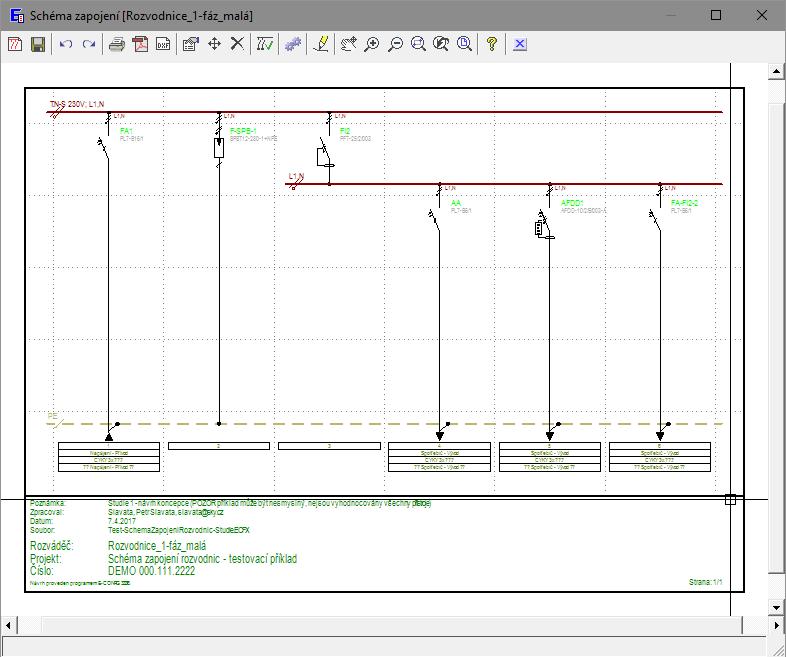This screenshot has height=657, width=786.
Task: Click the Zpracoval author line
Action: click(x=165, y=512)
